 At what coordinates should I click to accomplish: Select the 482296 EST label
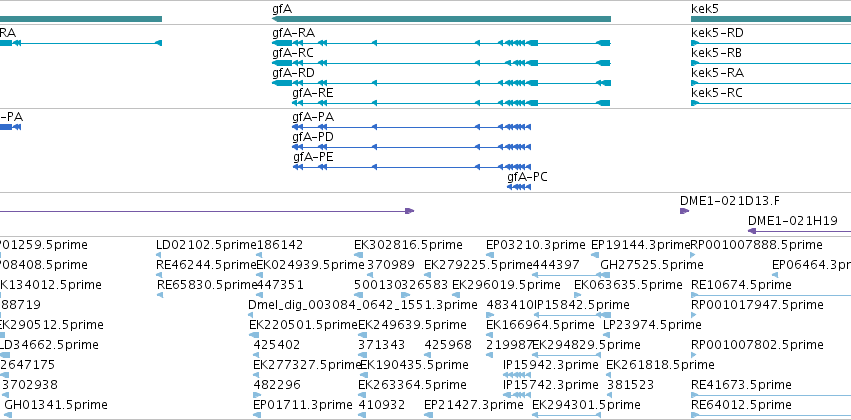pos(277,385)
